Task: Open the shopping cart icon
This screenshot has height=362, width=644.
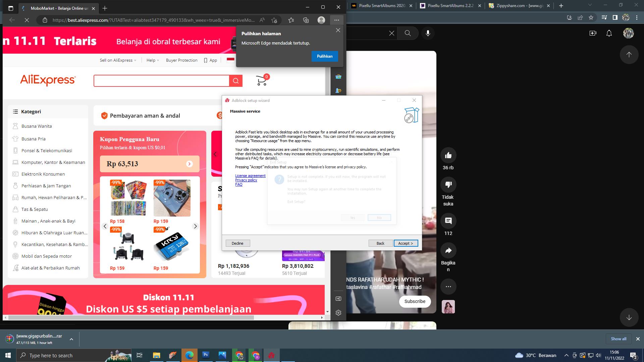Action: [262, 80]
